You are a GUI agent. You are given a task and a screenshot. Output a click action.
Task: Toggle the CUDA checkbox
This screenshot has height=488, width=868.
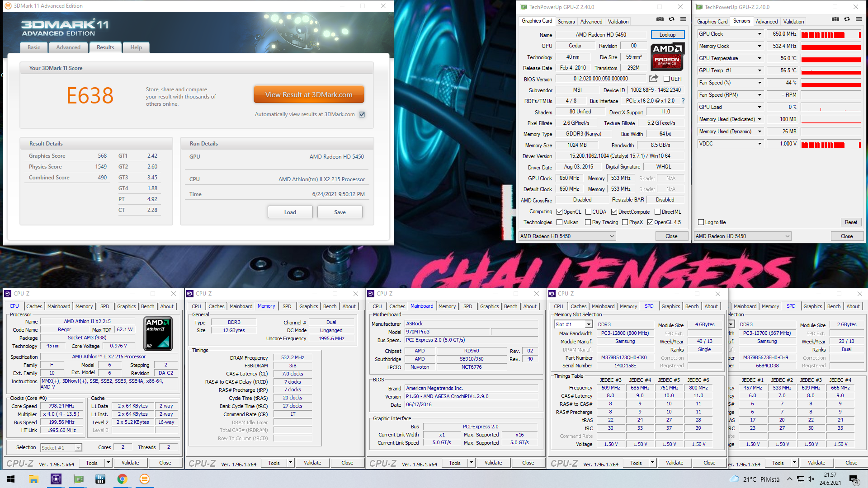588,212
